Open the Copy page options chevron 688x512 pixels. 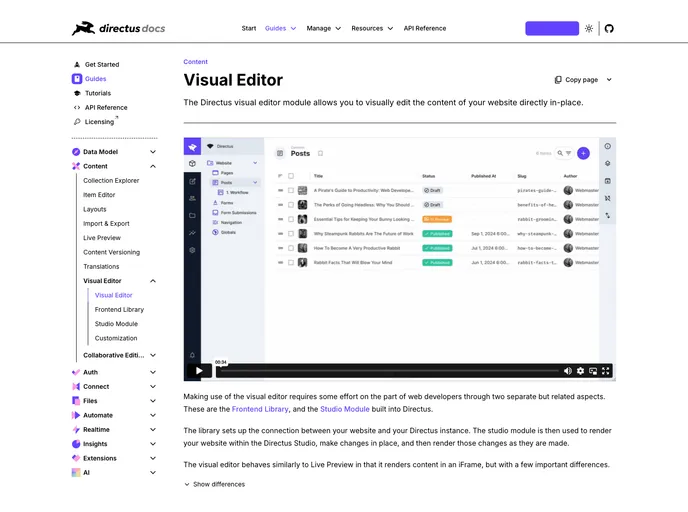point(609,80)
